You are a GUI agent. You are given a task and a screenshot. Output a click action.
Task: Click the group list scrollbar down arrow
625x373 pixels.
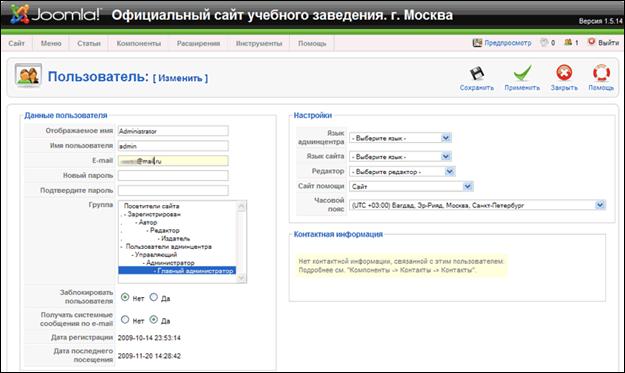241,278
